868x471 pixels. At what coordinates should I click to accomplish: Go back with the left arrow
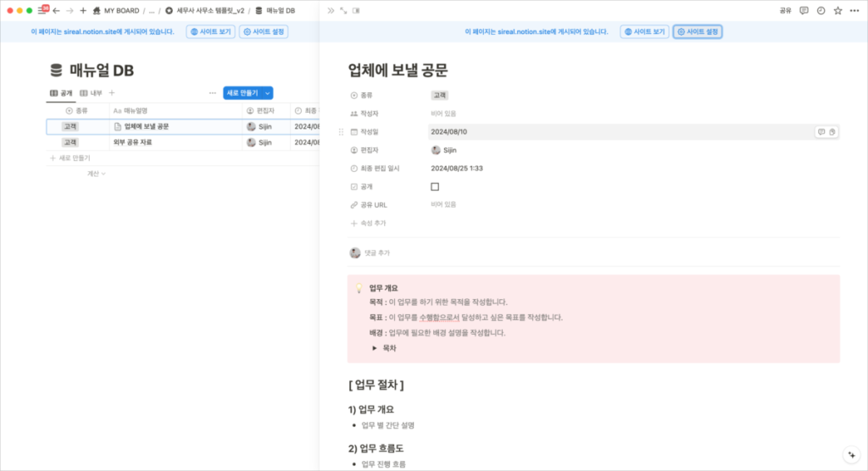tap(57, 10)
